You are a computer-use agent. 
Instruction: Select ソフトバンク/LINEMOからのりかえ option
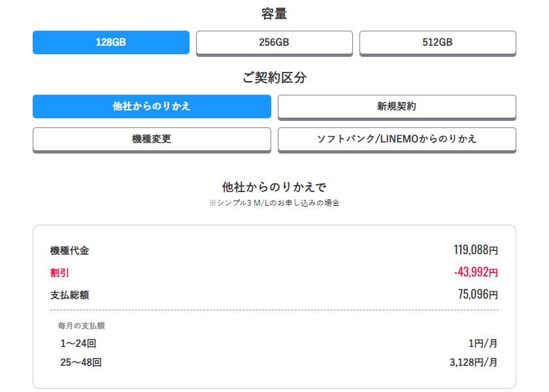397,139
